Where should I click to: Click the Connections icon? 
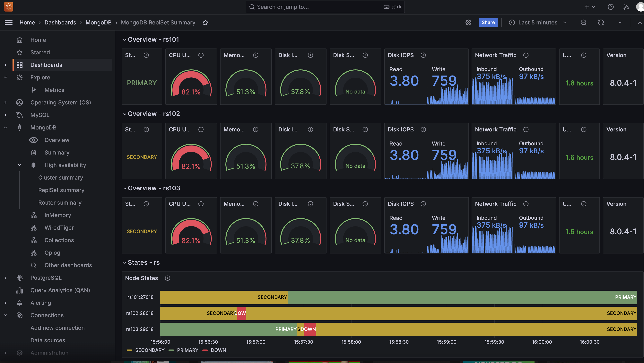pos(20,315)
